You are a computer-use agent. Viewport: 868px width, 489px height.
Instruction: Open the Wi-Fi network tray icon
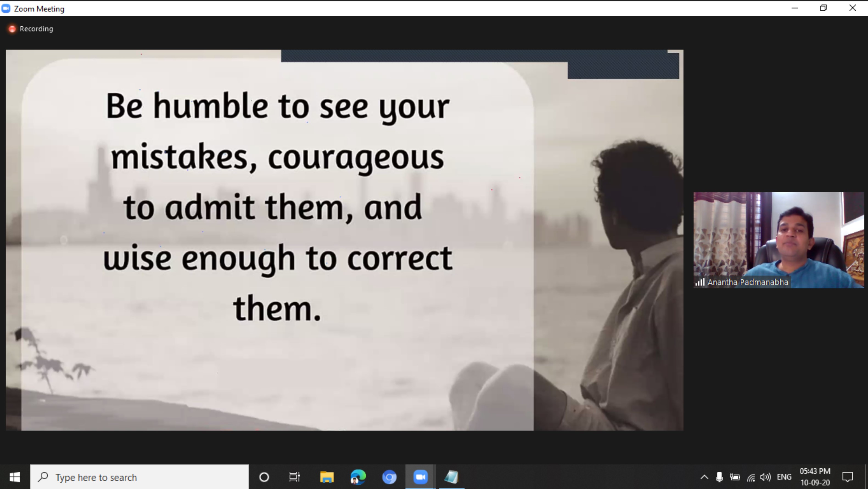coord(751,477)
